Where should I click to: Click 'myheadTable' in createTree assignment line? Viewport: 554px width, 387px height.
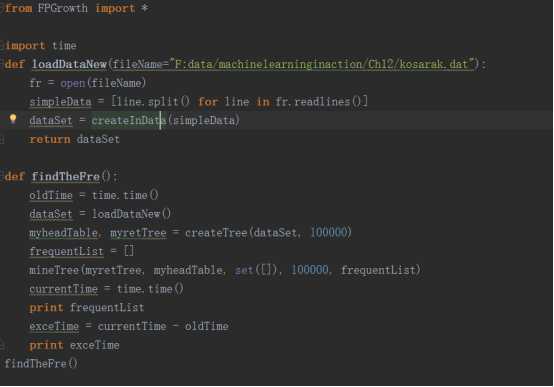64,233
